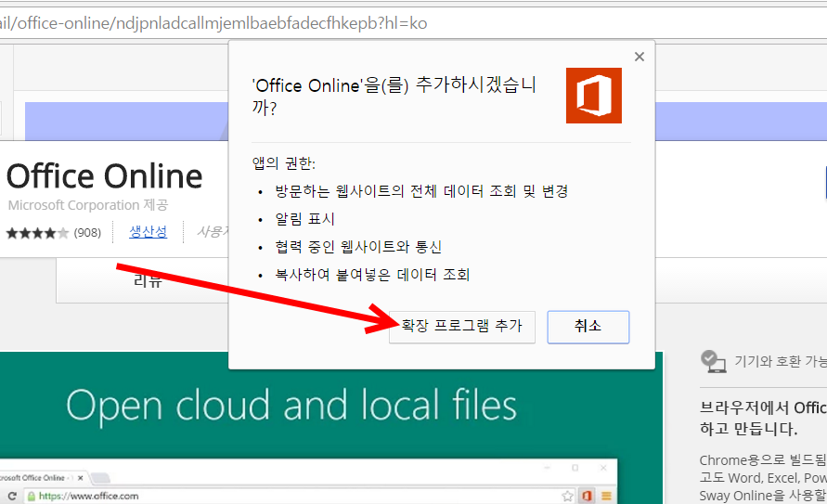
Task: Click the bookmark star in preview screenshot
Action: (x=567, y=496)
